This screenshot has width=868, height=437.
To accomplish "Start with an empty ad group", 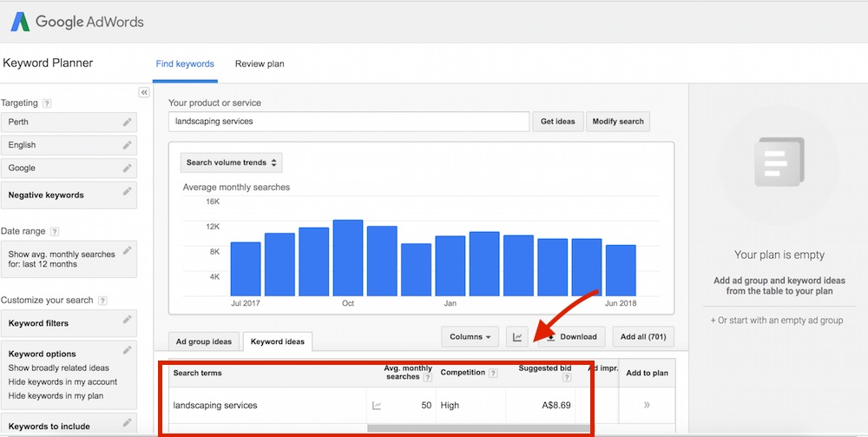I will [777, 320].
